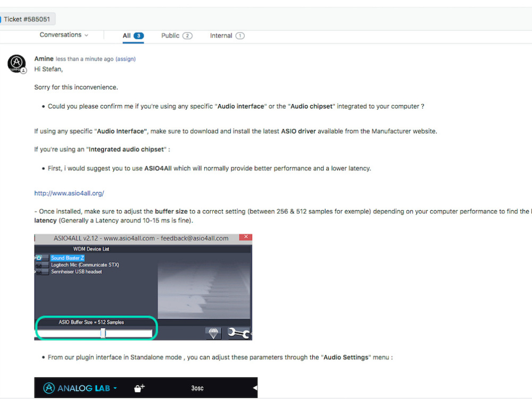Click the ASIO buffer size slider handle
The height and width of the screenshot is (399, 532).
click(x=103, y=333)
